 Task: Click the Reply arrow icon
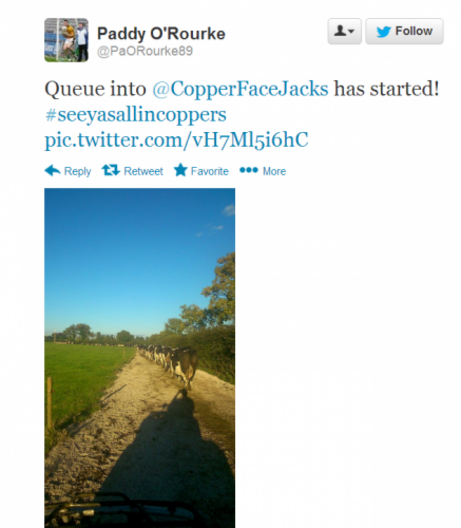pos(52,170)
